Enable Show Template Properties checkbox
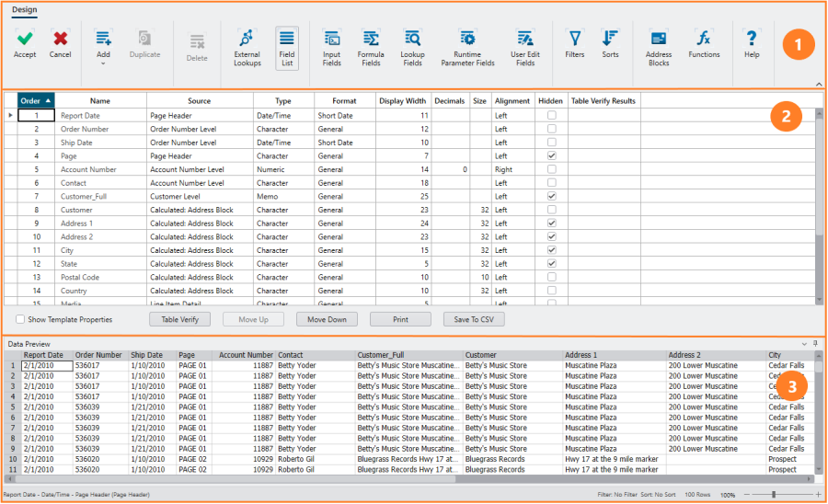 pos(20,320)
